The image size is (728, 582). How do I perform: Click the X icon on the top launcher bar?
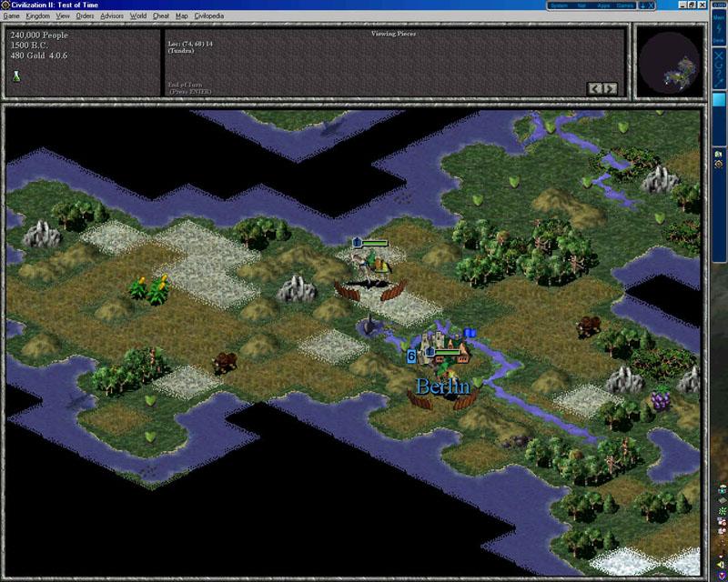(x=651, y=5)
